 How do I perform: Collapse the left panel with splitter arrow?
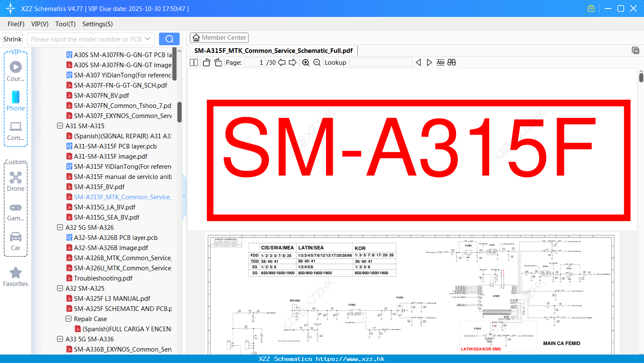coord(184,196)
